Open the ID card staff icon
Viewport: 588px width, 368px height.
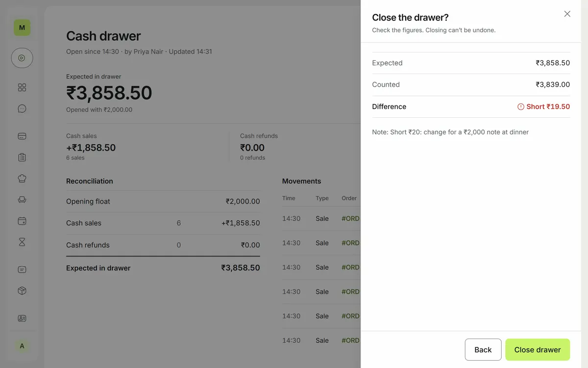point(22,318)
